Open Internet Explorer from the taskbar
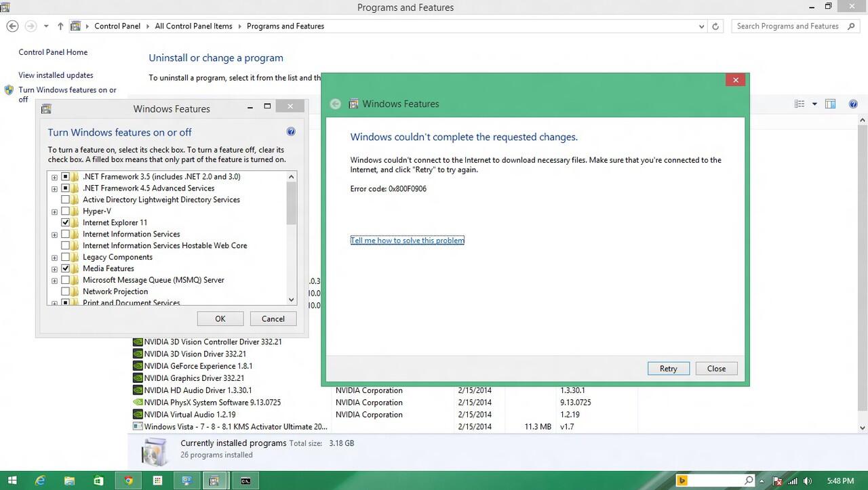 coord(40,481)
